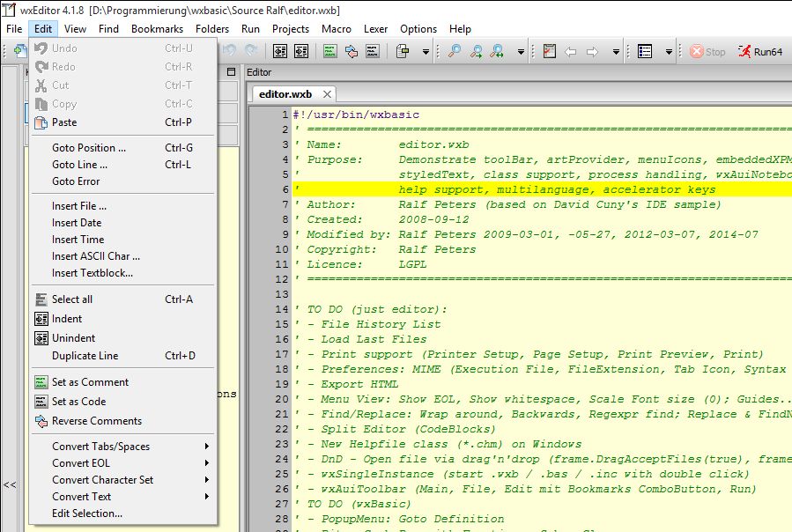Click highlighted line 6 in the editor
This screenshot has width=792, height=532.
click(x=529, y=189)
